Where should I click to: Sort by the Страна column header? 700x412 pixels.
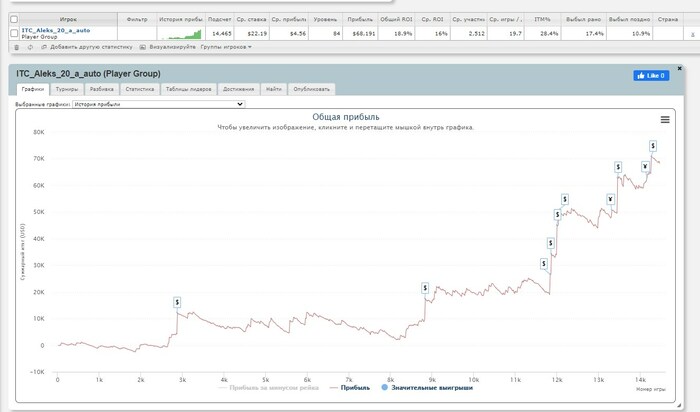(x=667, y=19)
